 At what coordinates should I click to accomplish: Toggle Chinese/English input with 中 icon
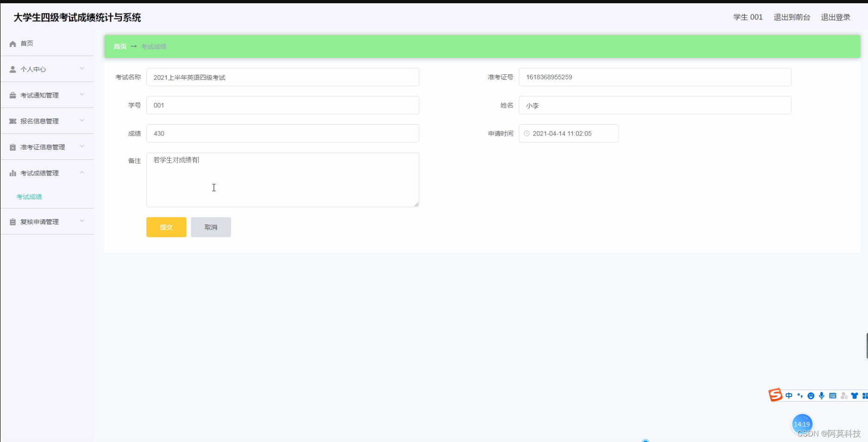pyautogui.click(x=789, y=395)
